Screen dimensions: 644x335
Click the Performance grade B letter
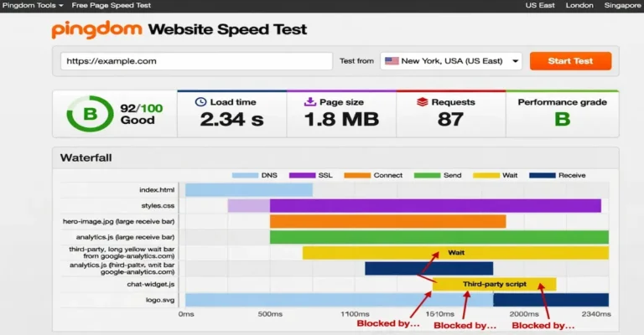coord(563,119)
